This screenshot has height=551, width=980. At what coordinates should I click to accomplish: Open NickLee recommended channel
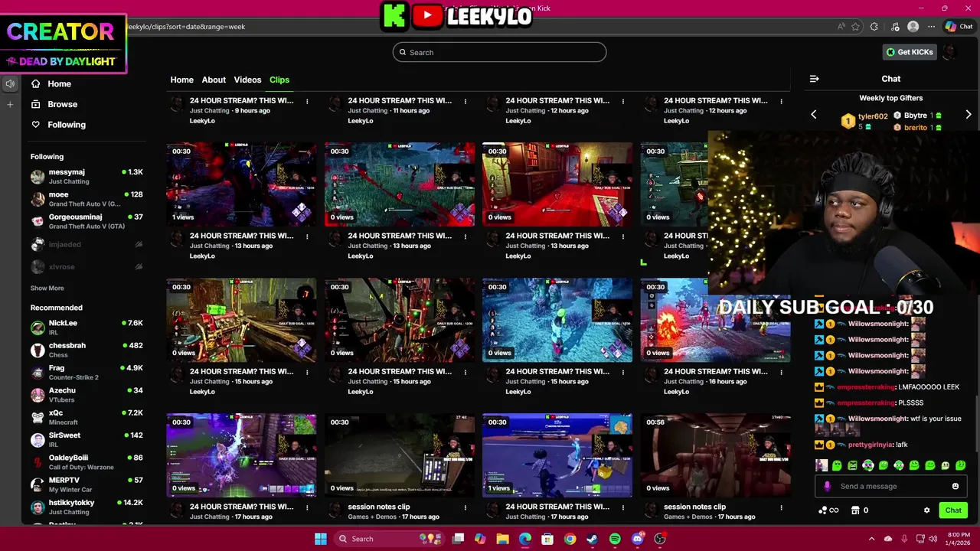click(87, 328)
